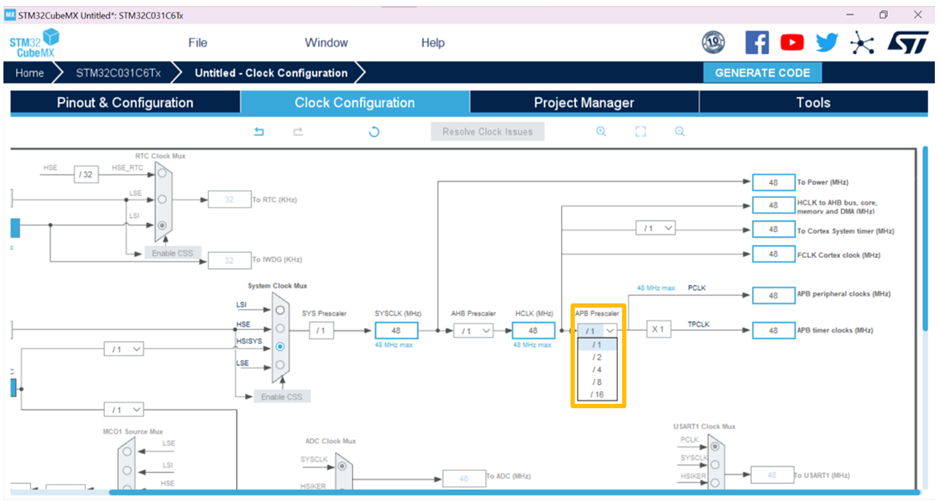The image size is (940, 501).
Task: Click the undo arrow icon in toolbar
Action: [259, 132]
